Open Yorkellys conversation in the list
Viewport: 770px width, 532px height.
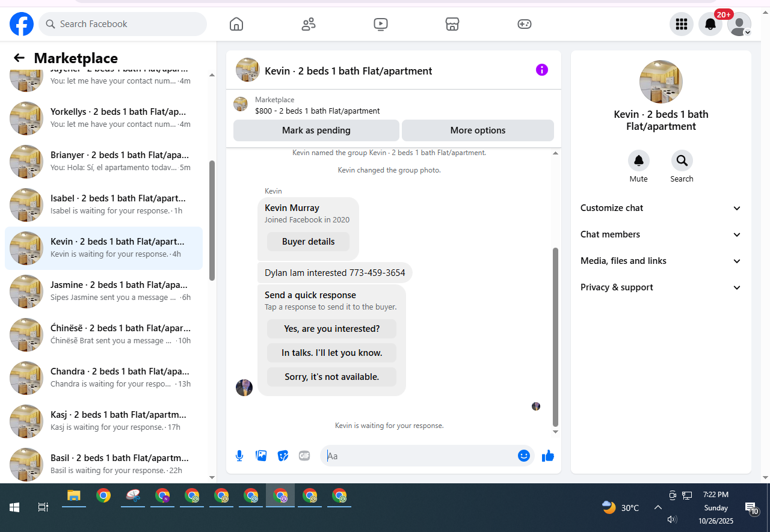click(103, 118)
